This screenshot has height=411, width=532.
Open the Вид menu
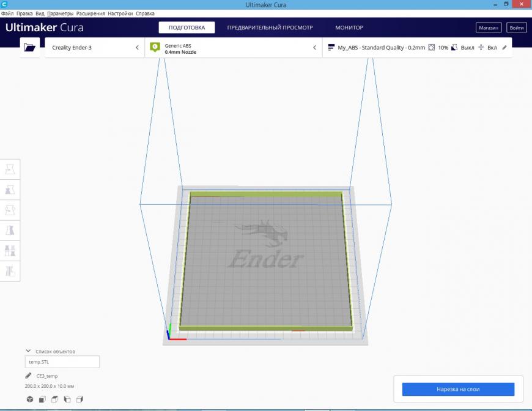[40, 13]
